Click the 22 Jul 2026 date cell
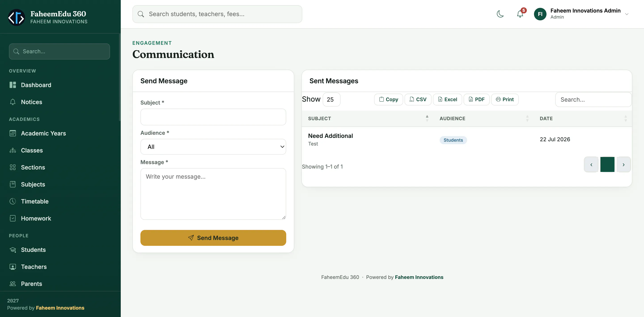Image resolution: width=644 pixels, height=317 pixels. [x=555, y=139]
